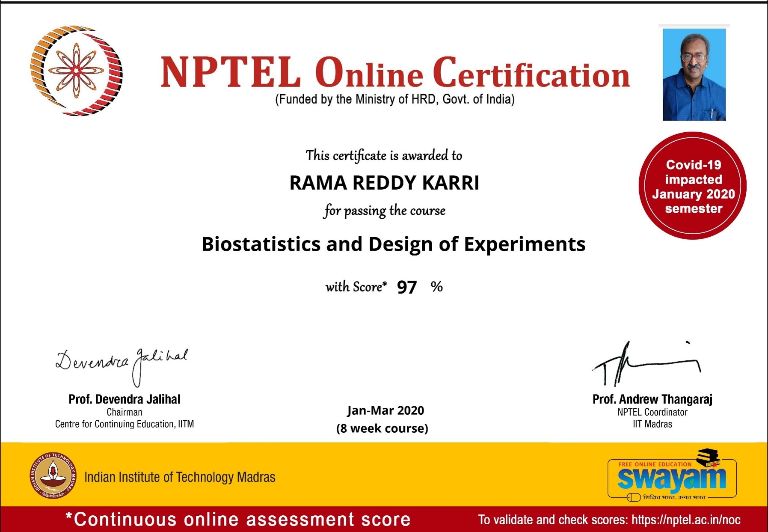This screenshot has width=768, height=532.
Task: Click the IIT Madras round emblem
Action: [53, 476]
